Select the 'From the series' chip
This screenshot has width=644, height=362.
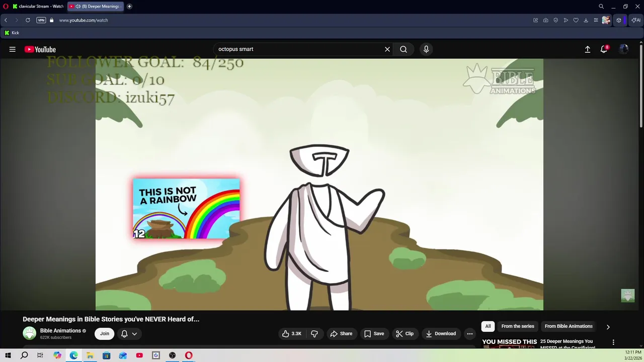(x=518, y=326)
